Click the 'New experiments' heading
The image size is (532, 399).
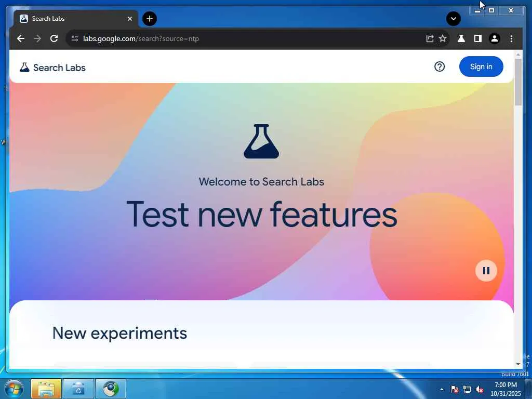click(x=119, y=333)
